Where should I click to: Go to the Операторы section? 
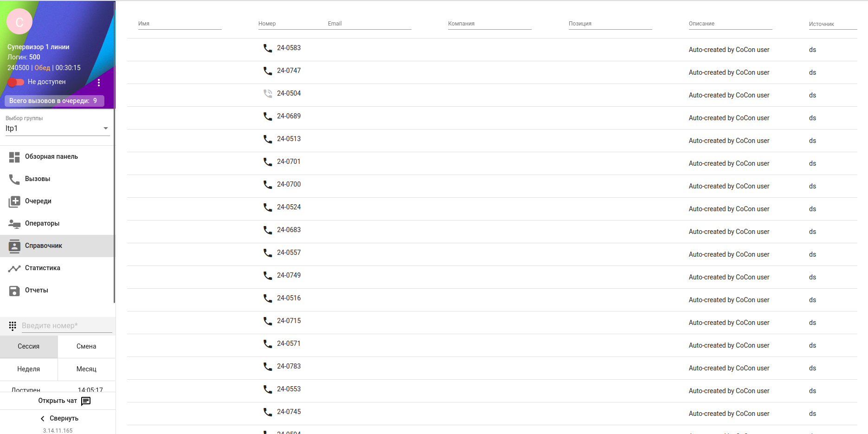click(x=42, y=223)
